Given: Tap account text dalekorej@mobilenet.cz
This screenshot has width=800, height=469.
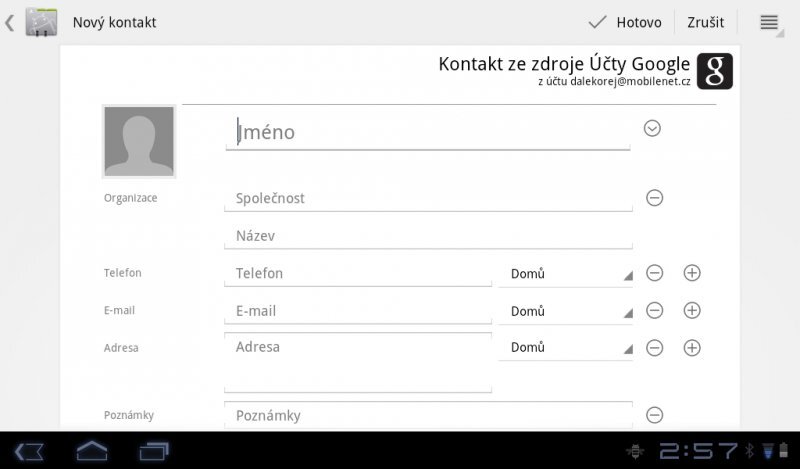Looking at the screenshot, I should tap(630, 82).
